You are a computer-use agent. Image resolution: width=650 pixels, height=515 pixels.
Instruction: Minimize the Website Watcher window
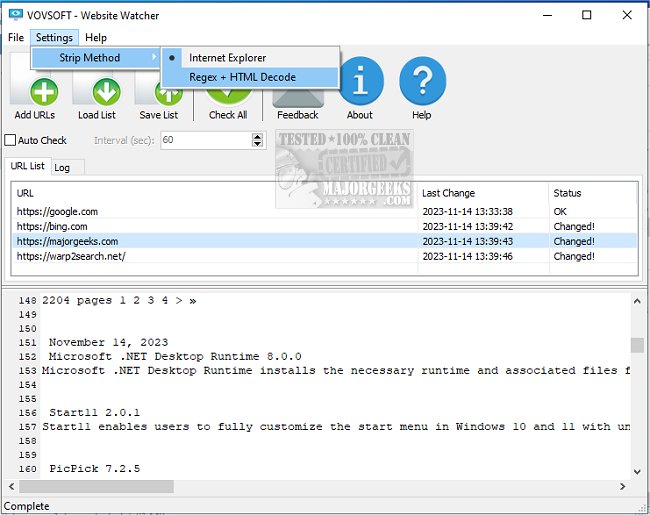point(547,15)
